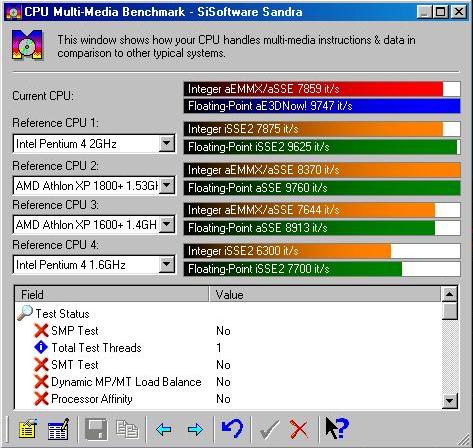Click the Floating-Point iSSE2 9625 it/s bar
This screenshot has width=473, height=448.
pos(322,147)
